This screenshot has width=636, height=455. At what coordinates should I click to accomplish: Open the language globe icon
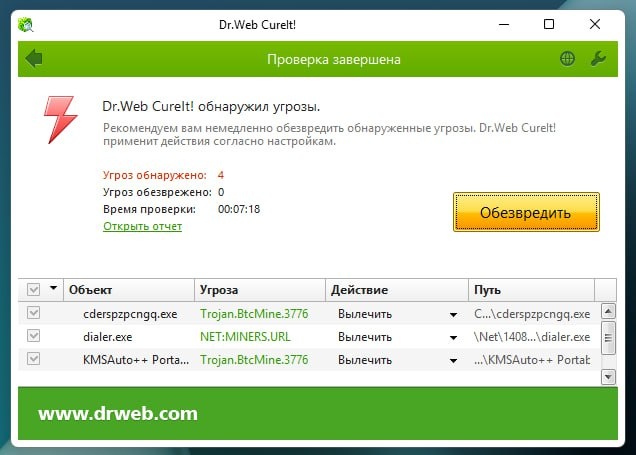click(567, 59)
